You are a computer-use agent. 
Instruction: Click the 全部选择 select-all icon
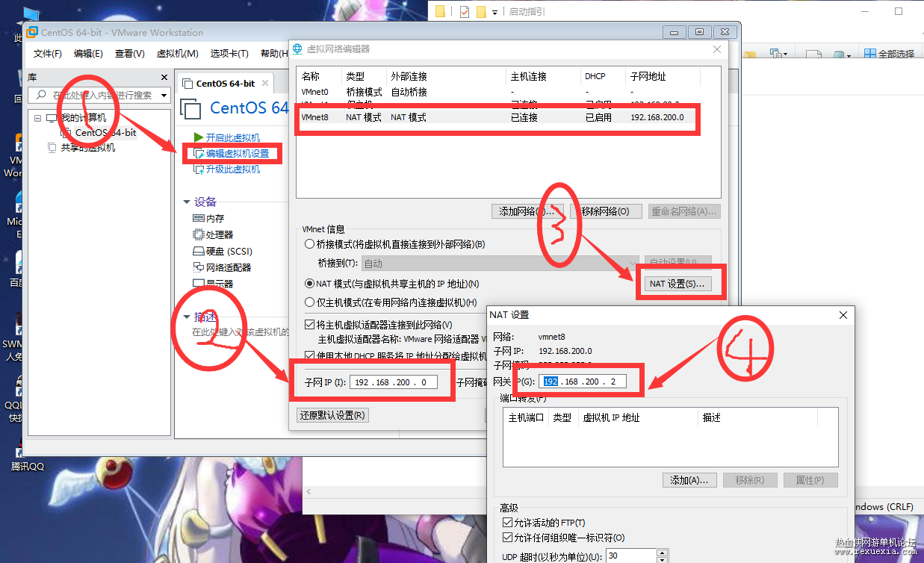coord(870,54)
